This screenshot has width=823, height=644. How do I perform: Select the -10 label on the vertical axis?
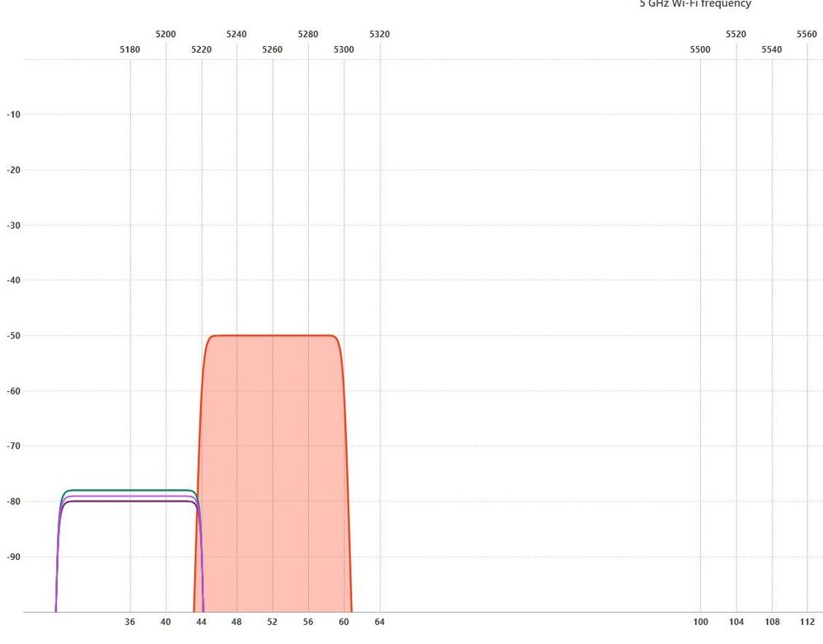pos(13,114)
